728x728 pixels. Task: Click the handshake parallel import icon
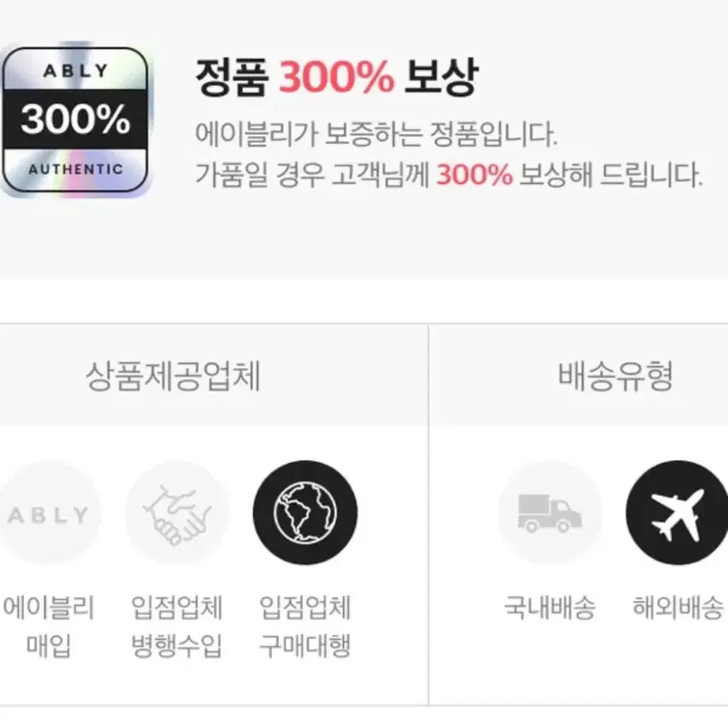(x=177, y=513)
